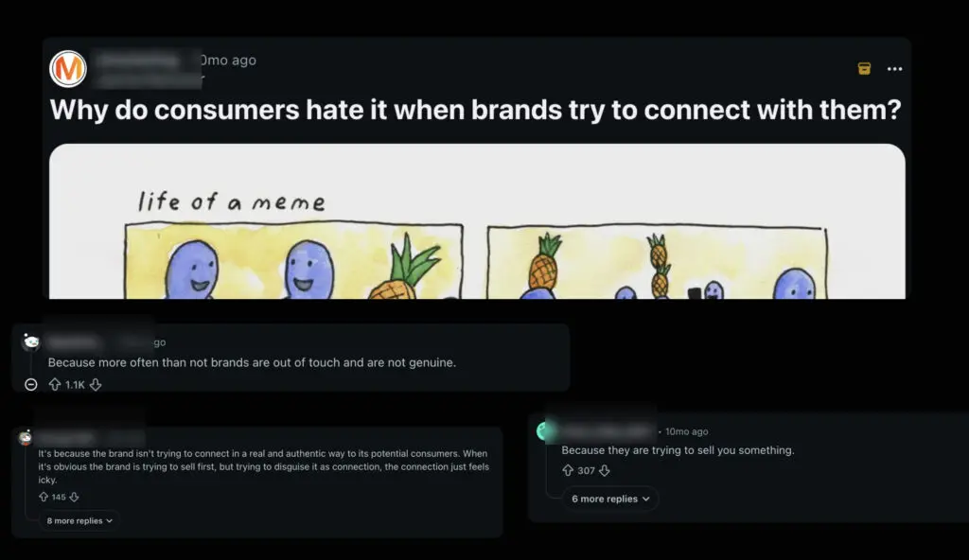This screenshot has width=969, height=560.
Task: Click avatar of the 145-vote commenter
Action: (x=25, y=438)
